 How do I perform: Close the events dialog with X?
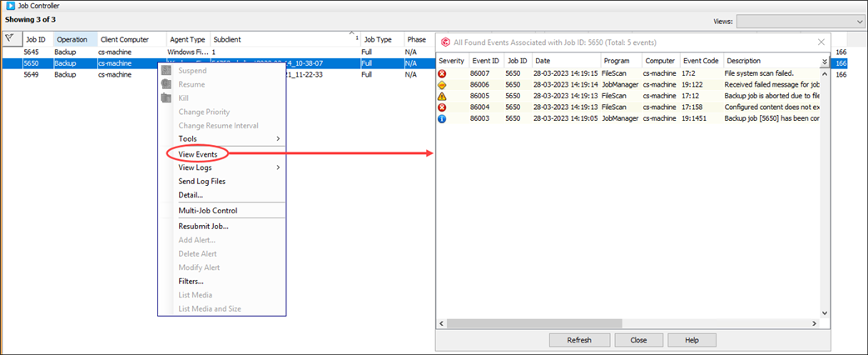[821, 42]
